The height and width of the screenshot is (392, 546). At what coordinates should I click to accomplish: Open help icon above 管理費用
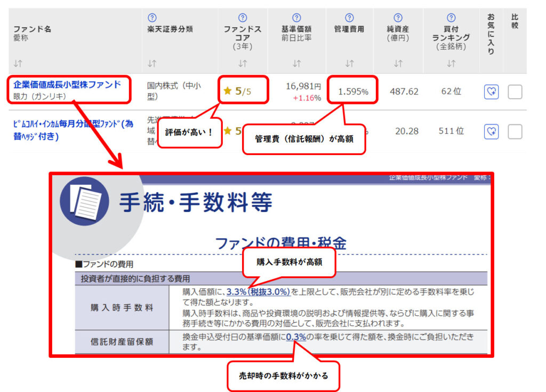pyautogui.click(x=349, y=18)
